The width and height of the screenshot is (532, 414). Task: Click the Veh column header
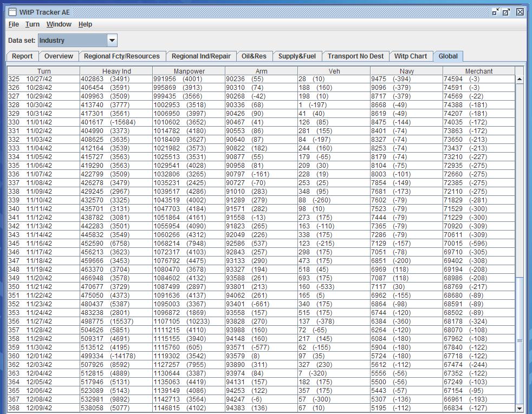334,71
